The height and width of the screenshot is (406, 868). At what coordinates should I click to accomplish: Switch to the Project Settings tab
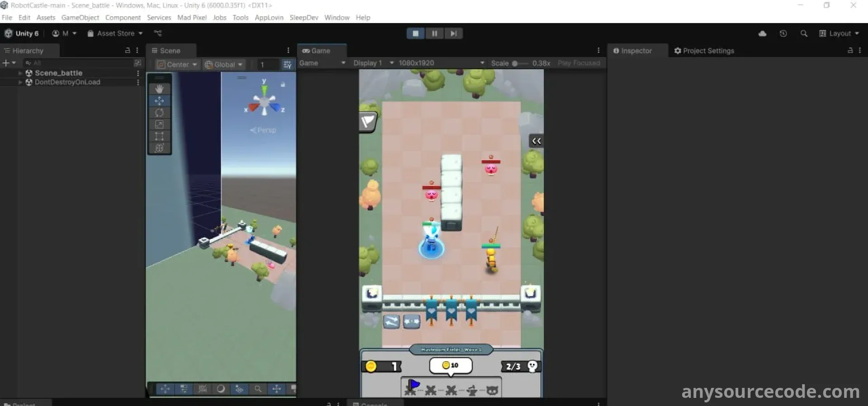(x=704, y=51)
